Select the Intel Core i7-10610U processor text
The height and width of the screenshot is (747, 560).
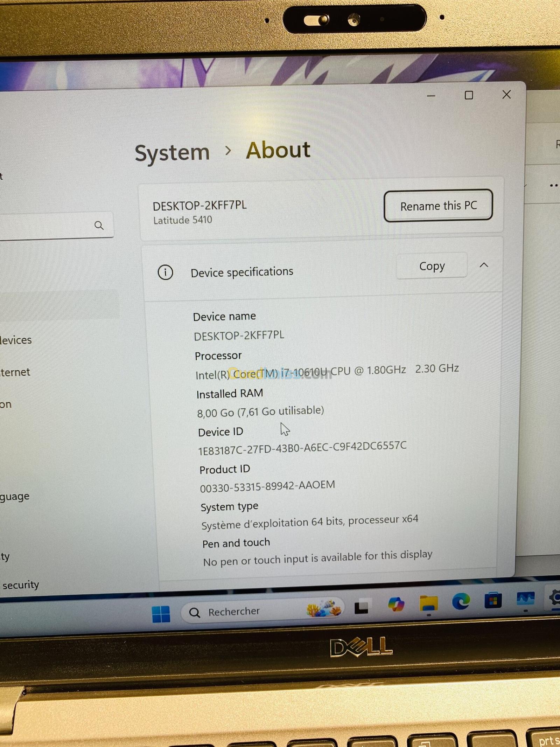[327, 372]
